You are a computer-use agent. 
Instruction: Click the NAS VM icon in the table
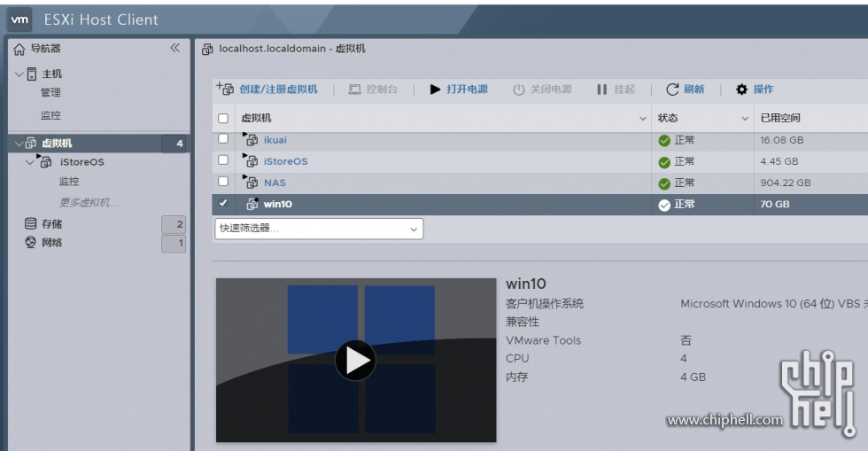point(251,182)
